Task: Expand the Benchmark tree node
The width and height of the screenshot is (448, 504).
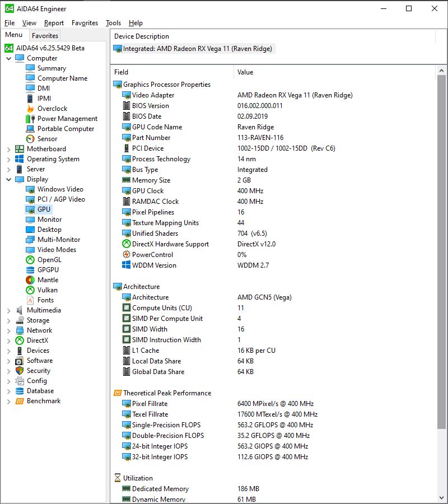Action: coord(8,401)
